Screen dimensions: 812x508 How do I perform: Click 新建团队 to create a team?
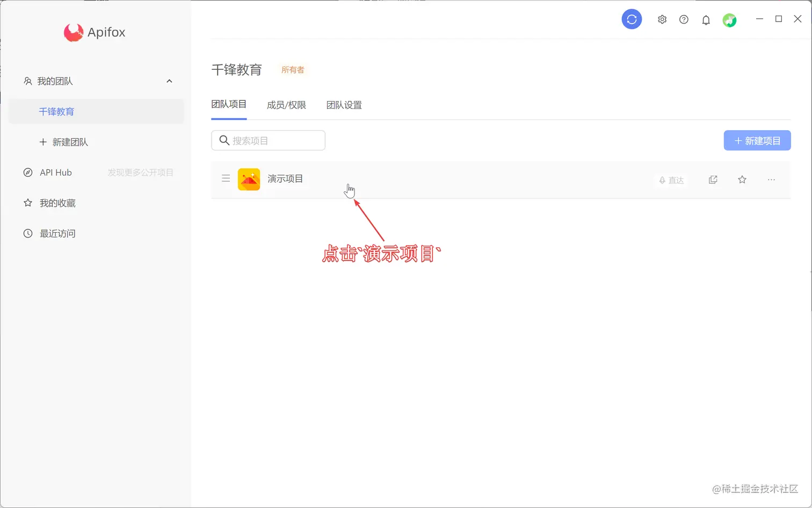pos(63,142)
